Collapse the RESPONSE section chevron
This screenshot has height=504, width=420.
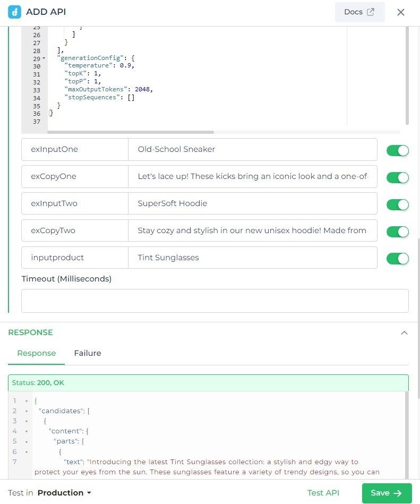404,333
